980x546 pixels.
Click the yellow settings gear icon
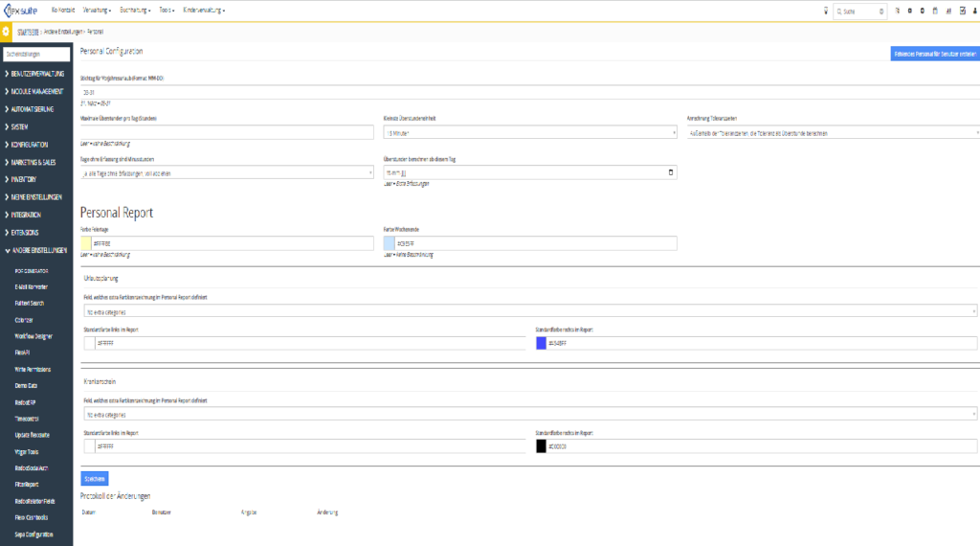(x=6, y=32)
